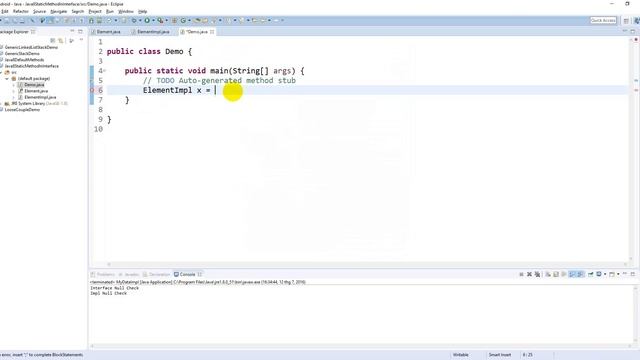Open the Project menu
This screenshot has height=360, width=640.
pyautogui.click(x=95, y=11)
